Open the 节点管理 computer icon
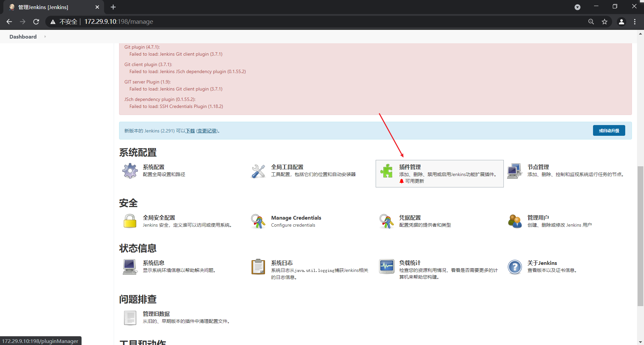Image resolution: width=644 pixels, height=345 pixels. coord(515,171)
